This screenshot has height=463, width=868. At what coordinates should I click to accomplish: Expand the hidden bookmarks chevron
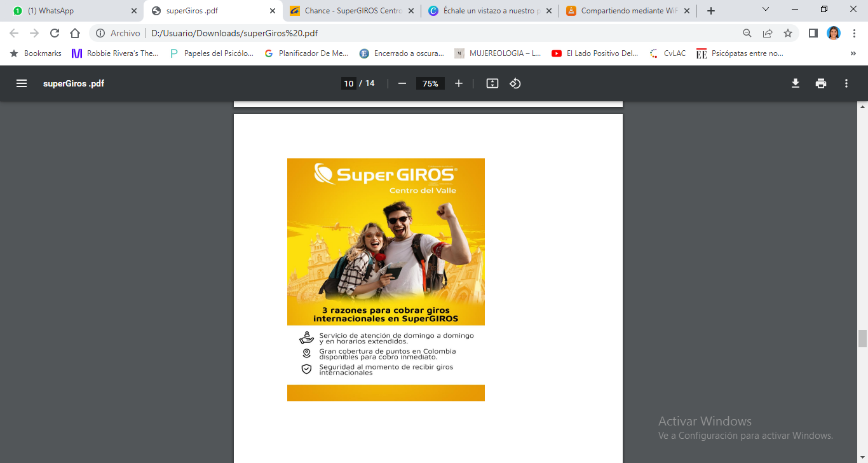(853, 53)
